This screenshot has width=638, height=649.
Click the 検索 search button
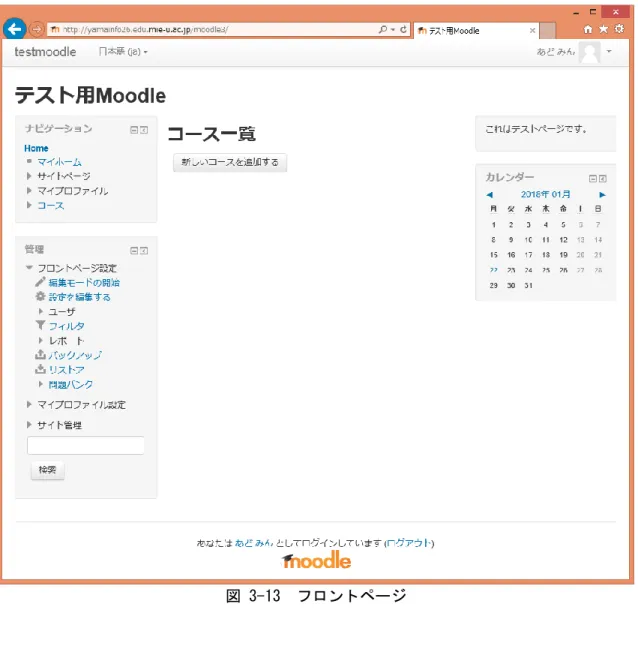click(48, 470)
